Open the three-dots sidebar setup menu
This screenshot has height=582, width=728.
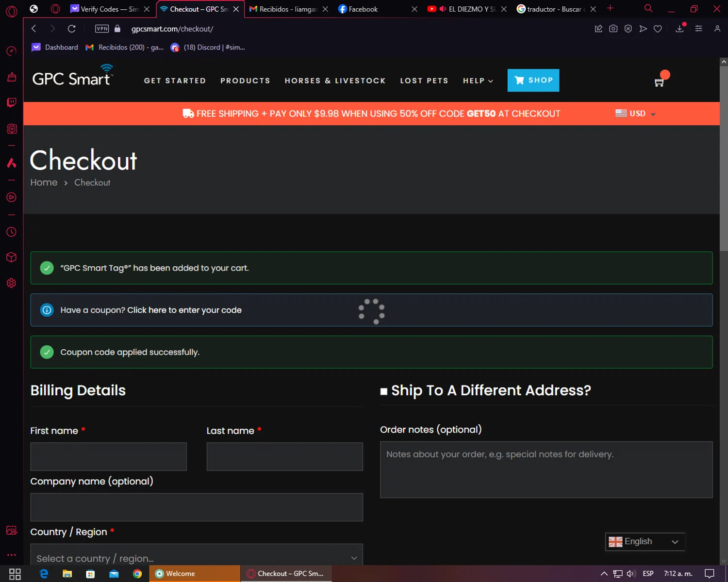tap(12, 554)
